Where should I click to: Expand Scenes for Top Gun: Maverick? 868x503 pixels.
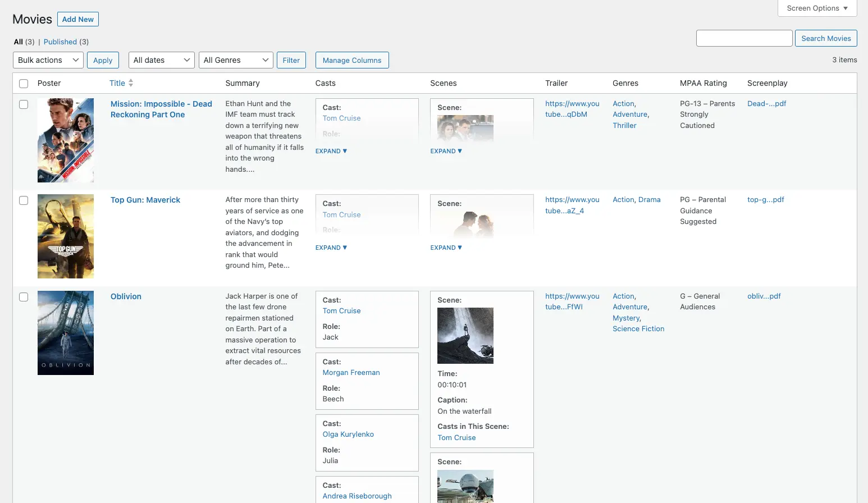pos(446,248)
